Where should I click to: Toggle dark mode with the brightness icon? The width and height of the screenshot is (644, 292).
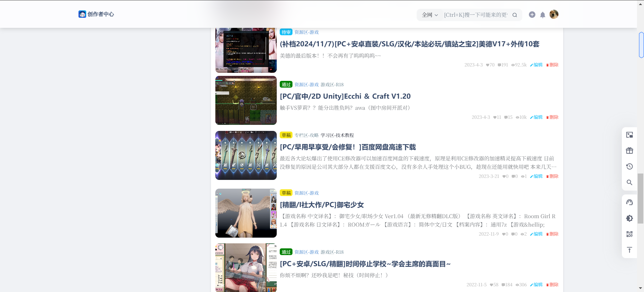[x=629, y=218]
